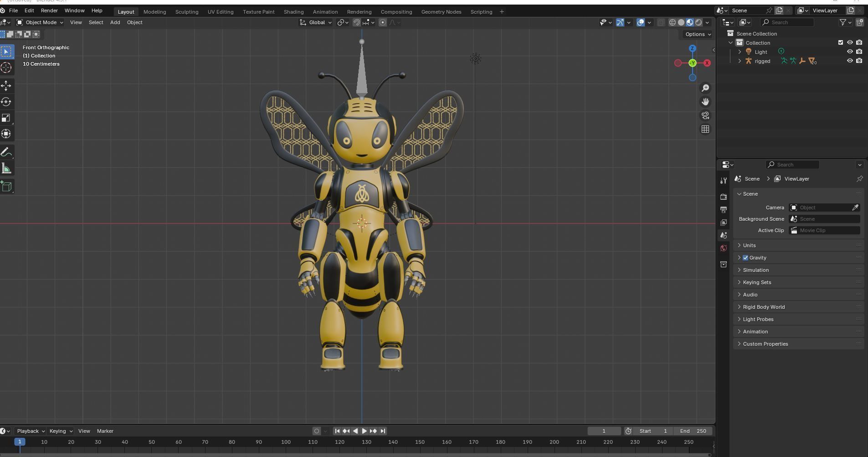Switch orthographic/perspective with the grid gizmo
This screenshot has height=457, width=868.
(705, 129)
